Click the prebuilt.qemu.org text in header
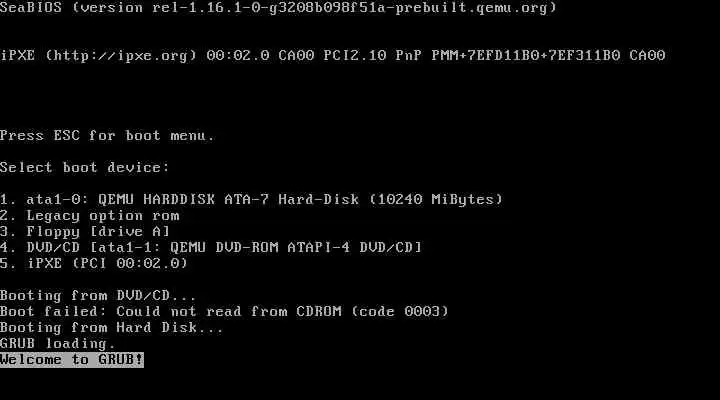 click(470, 7)
